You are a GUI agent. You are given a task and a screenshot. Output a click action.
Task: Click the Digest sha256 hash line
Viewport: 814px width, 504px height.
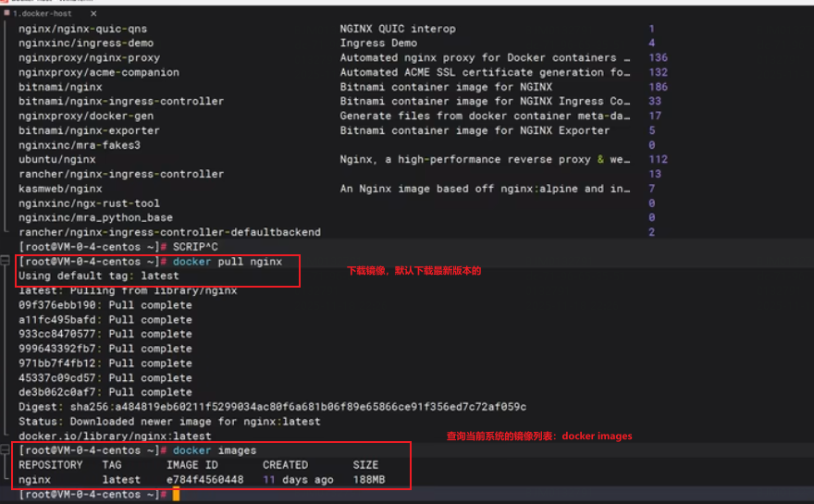click(x=273, y=407)
